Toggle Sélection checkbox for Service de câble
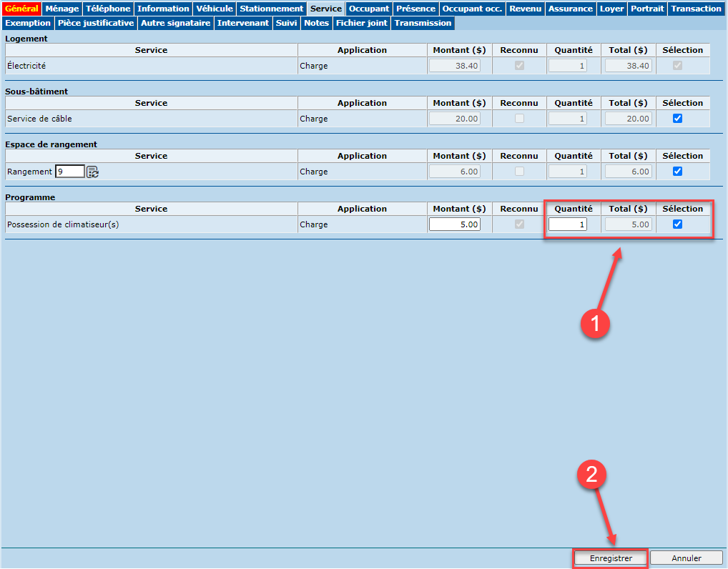The height and width of the screenshot is (569, 728). [x=678, y=119]
